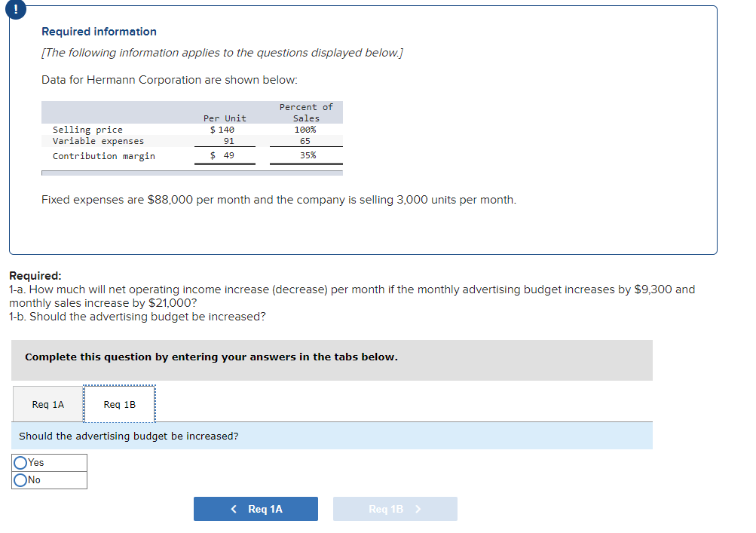
Task: Click the 'Should the advertising budget be increased?' prompt
Action: pyautogui.click(x=129, y=436)
